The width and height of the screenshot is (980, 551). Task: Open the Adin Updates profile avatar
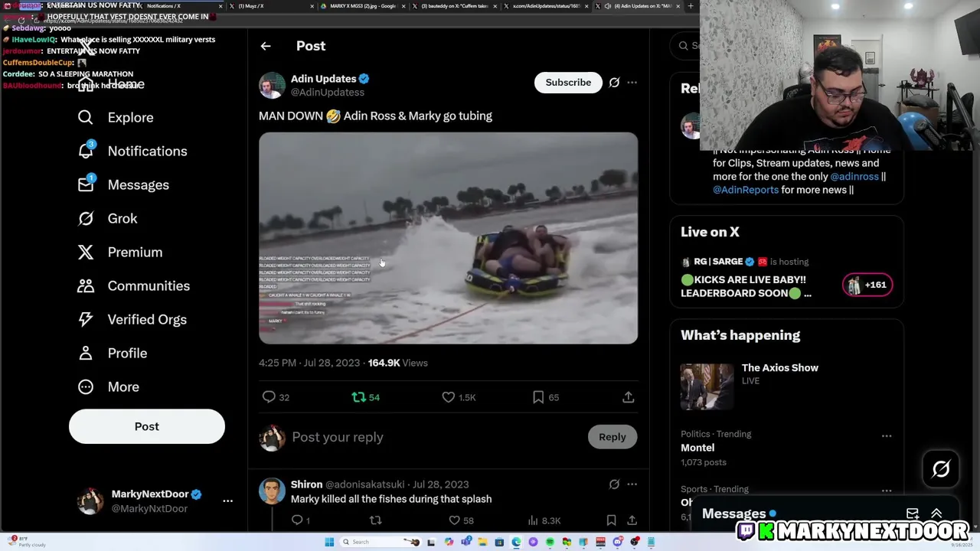point(272,85)
